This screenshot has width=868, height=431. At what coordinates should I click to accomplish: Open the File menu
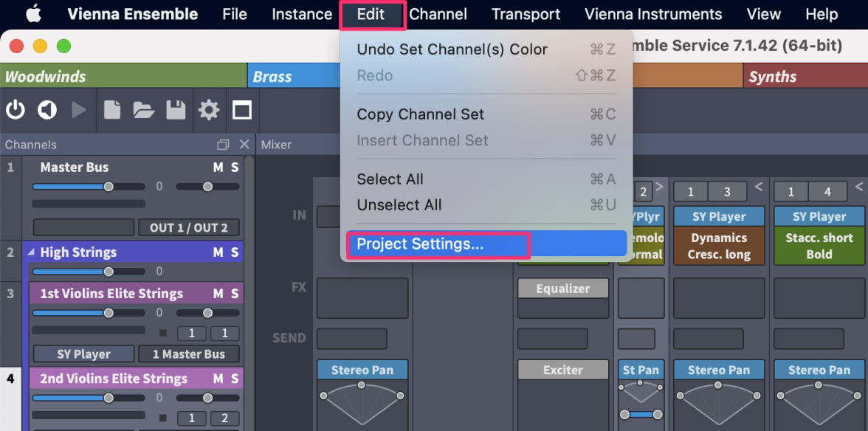(235, 14)
